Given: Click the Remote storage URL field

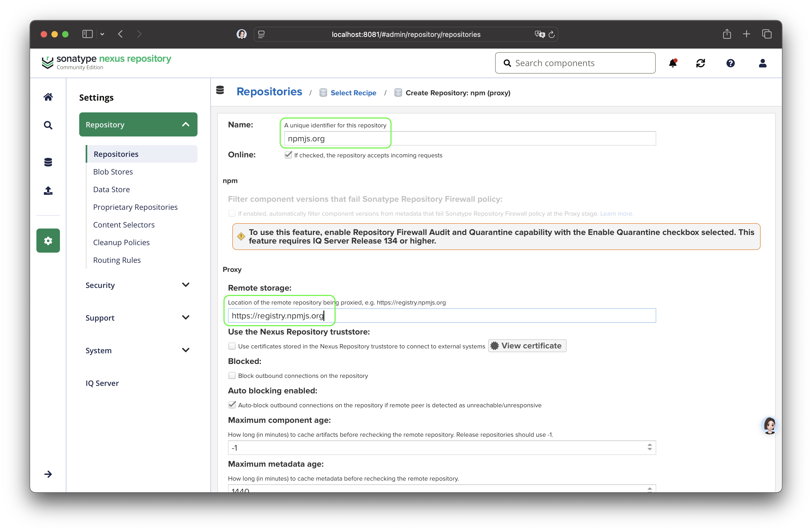Looking at the screenshot, I should [442, 316].
